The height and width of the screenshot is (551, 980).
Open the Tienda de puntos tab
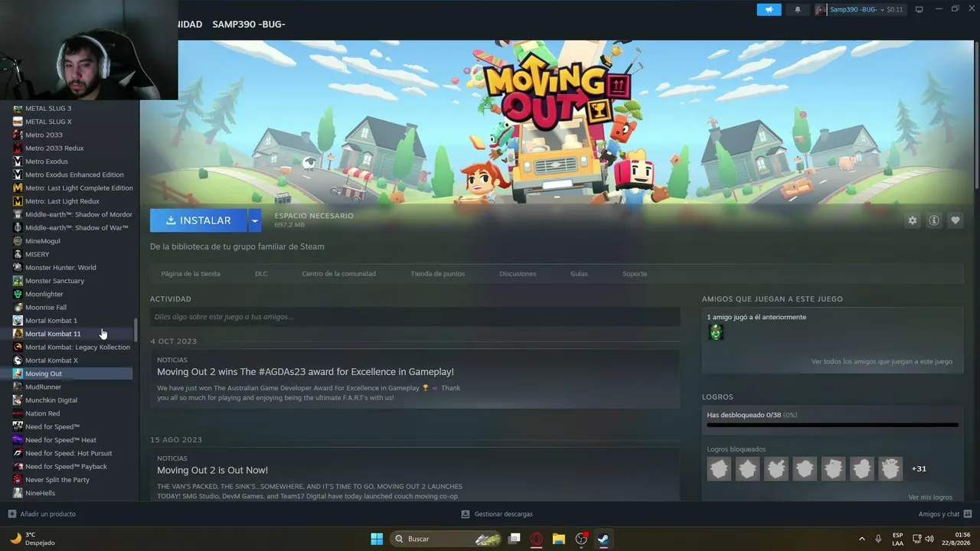click(x=437, y=273)
